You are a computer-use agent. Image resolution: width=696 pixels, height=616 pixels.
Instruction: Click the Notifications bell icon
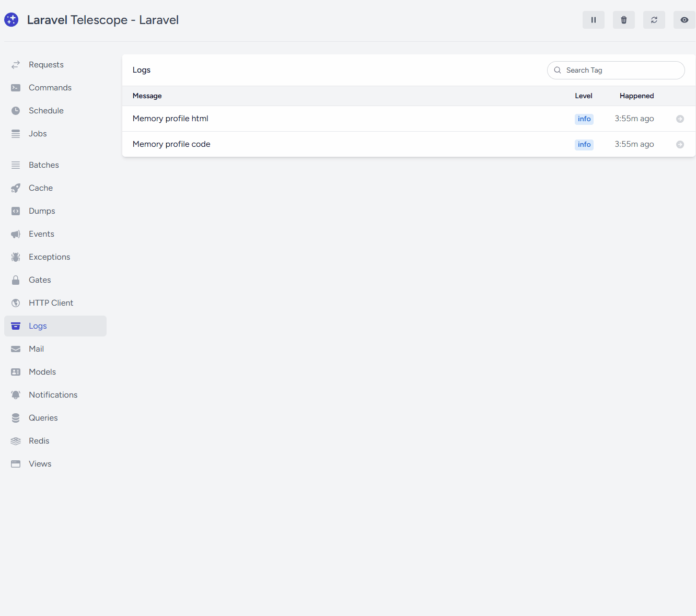coord(16,395)
